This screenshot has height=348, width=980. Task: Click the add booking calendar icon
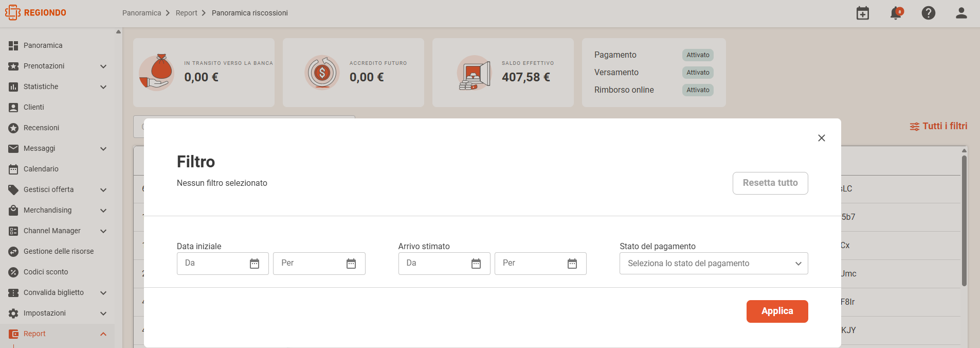862,13
